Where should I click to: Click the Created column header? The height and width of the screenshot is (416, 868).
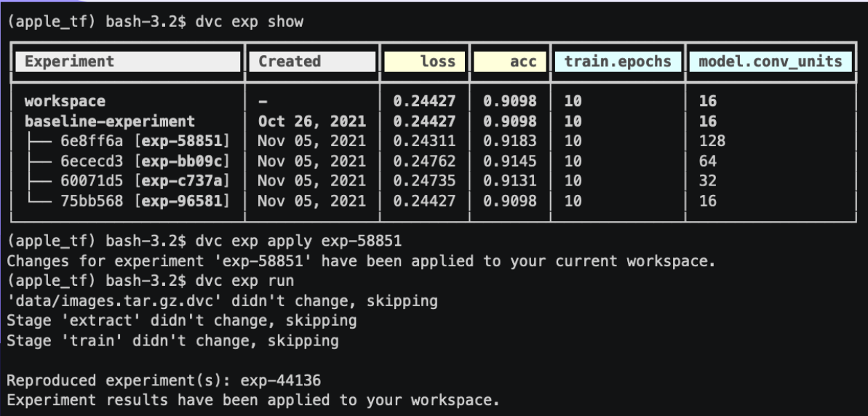312,61
